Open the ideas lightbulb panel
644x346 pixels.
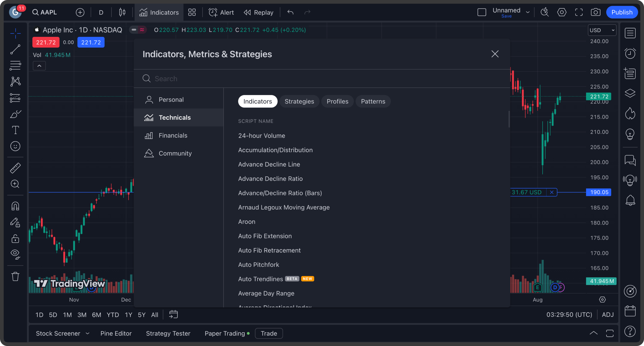click(x=630, y=134)
